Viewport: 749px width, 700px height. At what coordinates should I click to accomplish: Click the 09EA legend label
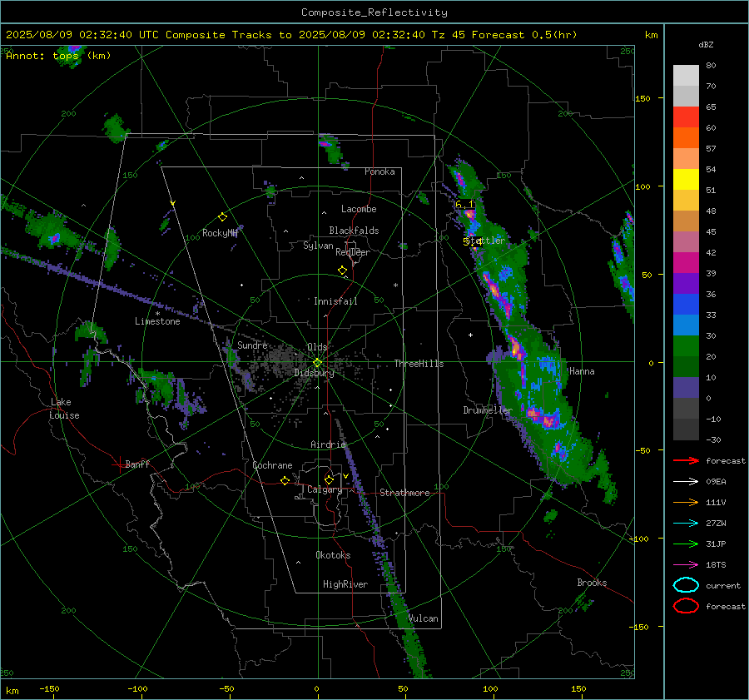(716, 482)
